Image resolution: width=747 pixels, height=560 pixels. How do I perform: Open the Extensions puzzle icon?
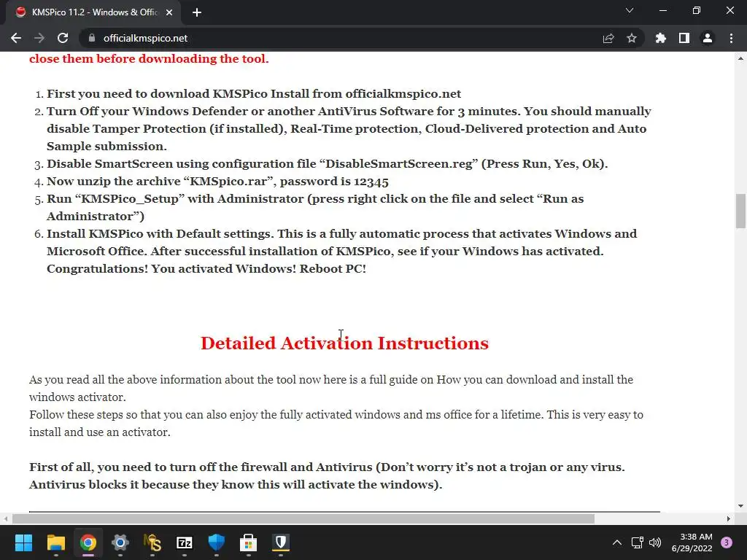660,38
